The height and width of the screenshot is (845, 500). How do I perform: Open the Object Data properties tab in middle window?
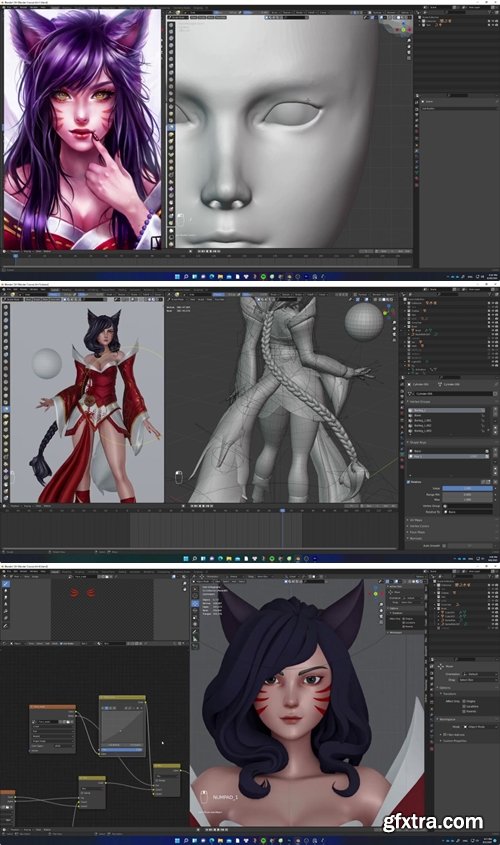point(402,454)
